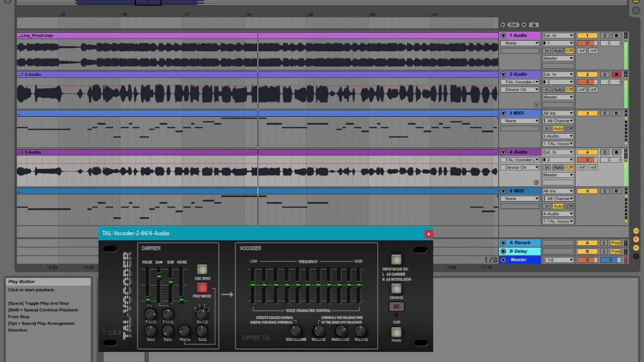Toggle the red POLY MODE button

click(x=202, y=288)
